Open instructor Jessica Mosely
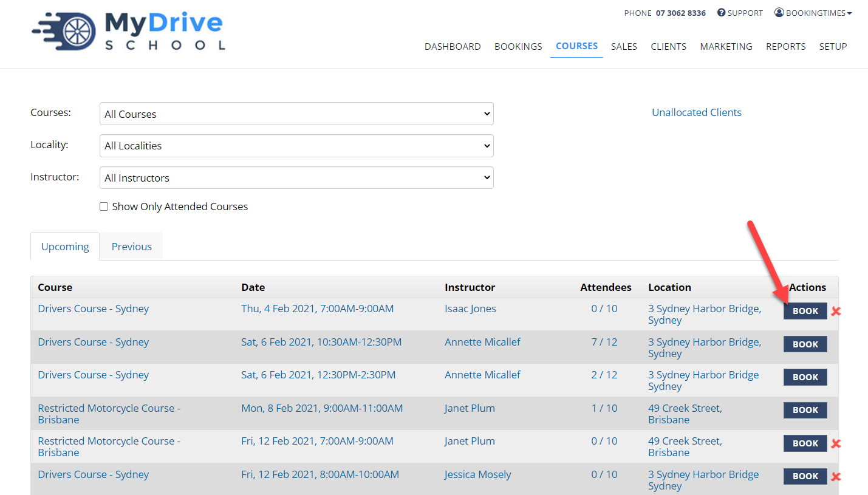Image resolution: width=868 pixels, height=495 pixels. pos(477,474)
